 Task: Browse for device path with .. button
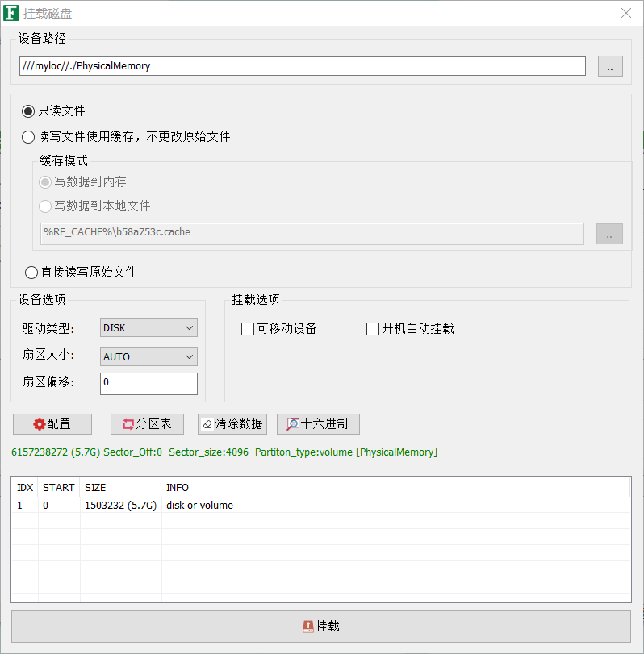tap(609, 66)
